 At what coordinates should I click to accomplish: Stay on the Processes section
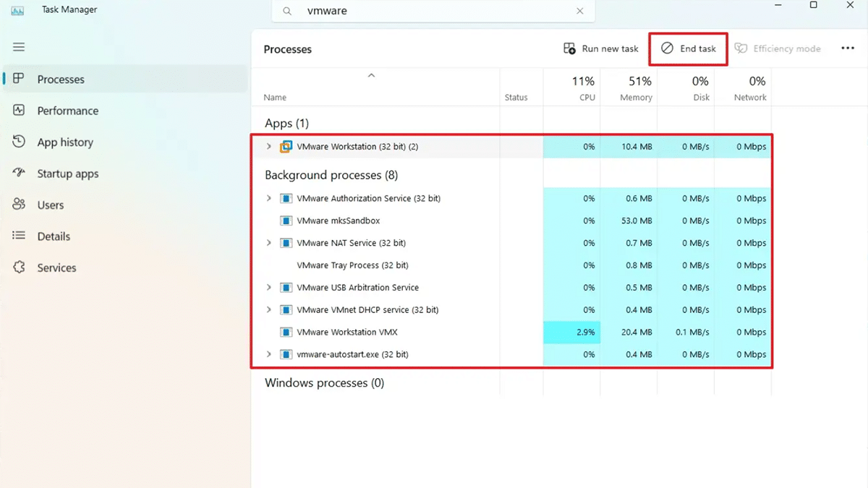[61, 79]
